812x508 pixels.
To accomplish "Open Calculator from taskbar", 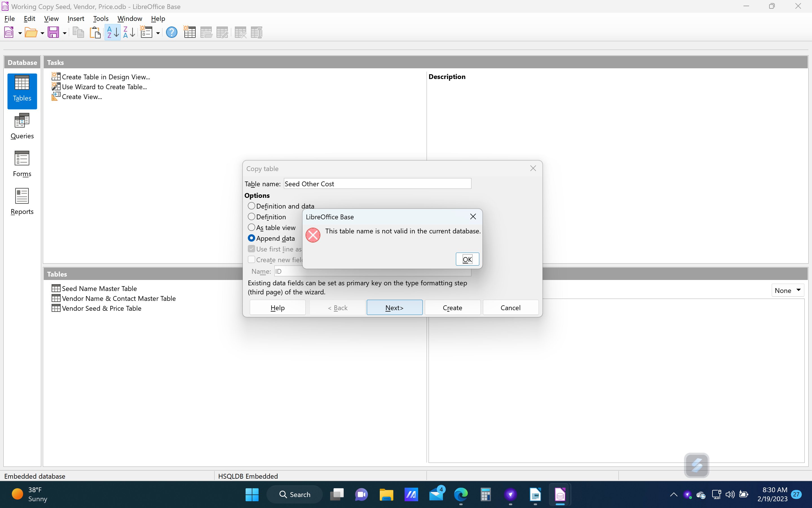I will point(486,494).
